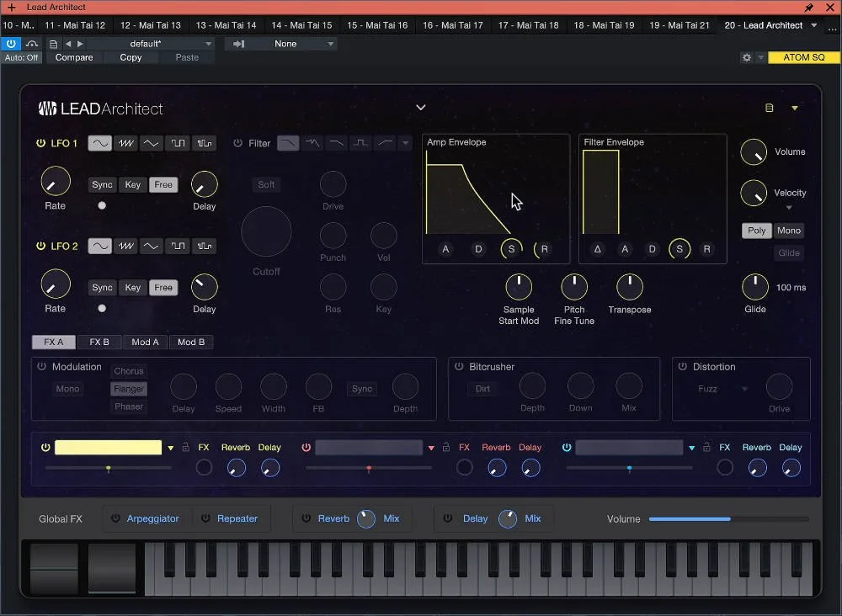The height and width of the screenshot is (616, 842).
Task: Expand the chevron beside LEAD Architect title
Action: [x=421, y=108]
